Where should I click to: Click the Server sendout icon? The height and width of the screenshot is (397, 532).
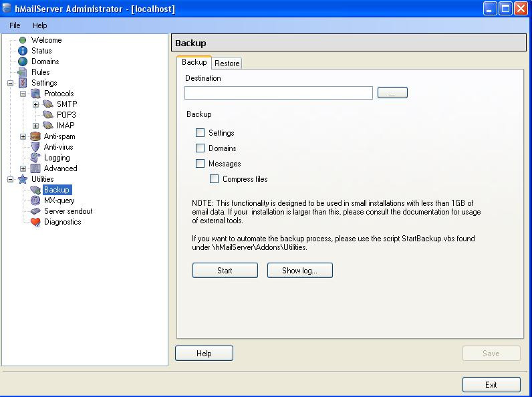[35, 211]
